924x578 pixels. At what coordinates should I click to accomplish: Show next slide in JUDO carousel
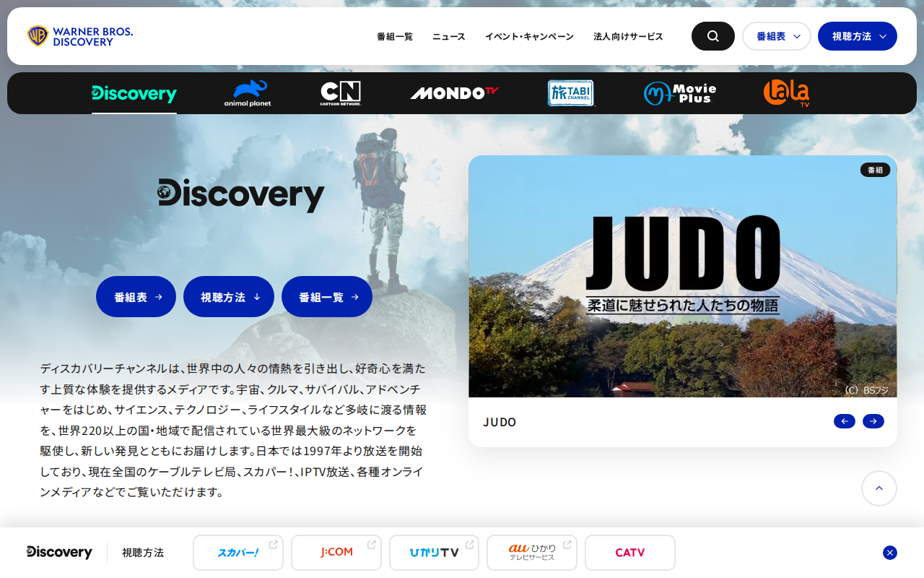point(873,421)
